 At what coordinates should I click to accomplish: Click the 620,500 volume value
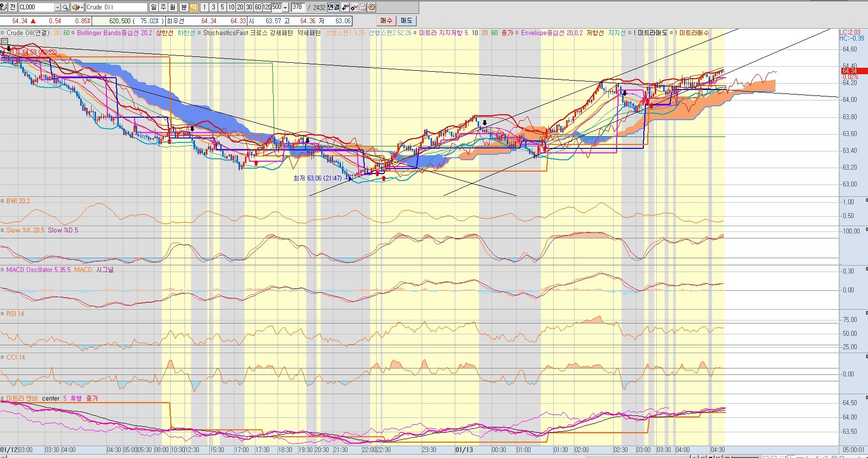coord(120,21)
